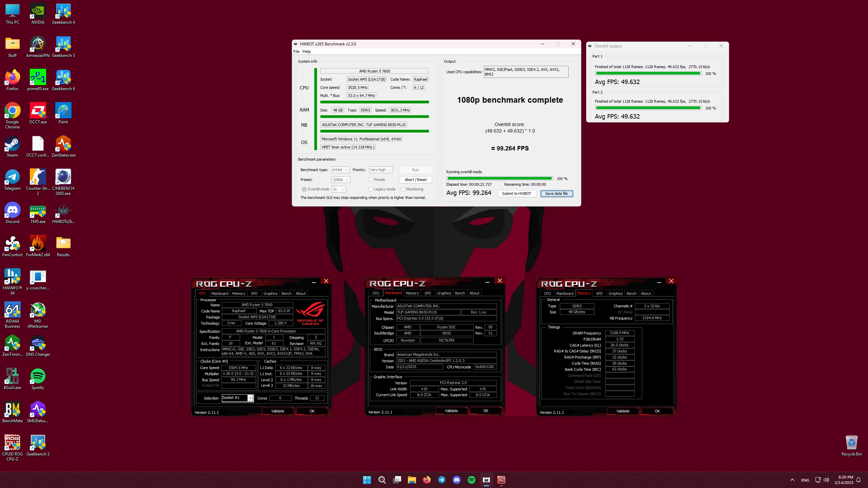Click ENG language indicator in tray
Screen dimensions: 868x488
click(x=805, y=480)
